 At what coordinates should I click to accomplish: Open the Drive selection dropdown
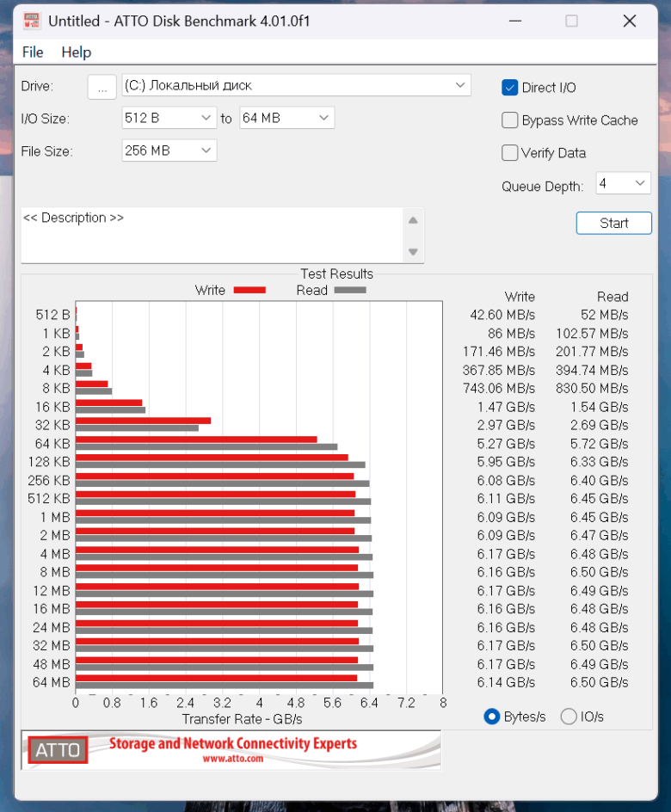[x=296, y=85]
